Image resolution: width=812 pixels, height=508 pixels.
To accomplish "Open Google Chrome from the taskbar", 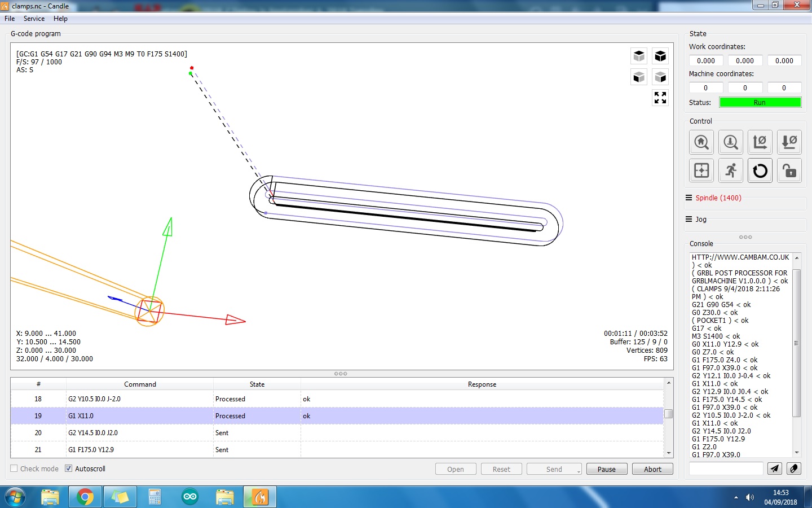I will [x=85, y=497].
